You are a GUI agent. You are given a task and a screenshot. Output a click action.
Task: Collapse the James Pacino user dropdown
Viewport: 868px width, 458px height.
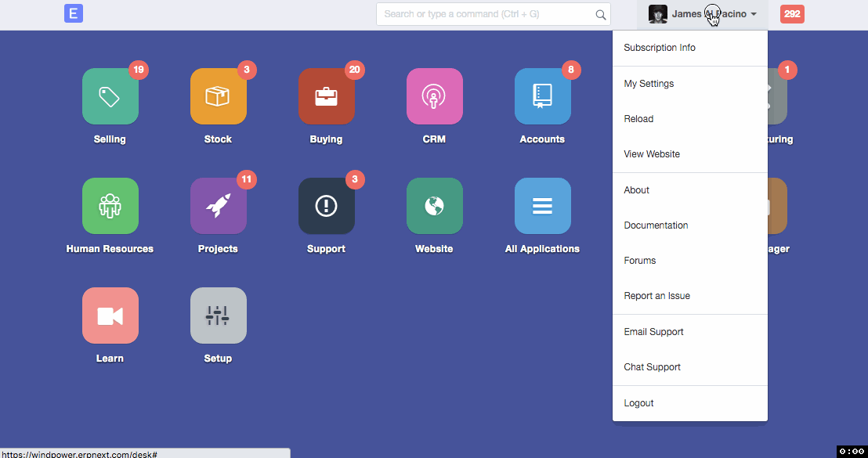coord(703,14)
